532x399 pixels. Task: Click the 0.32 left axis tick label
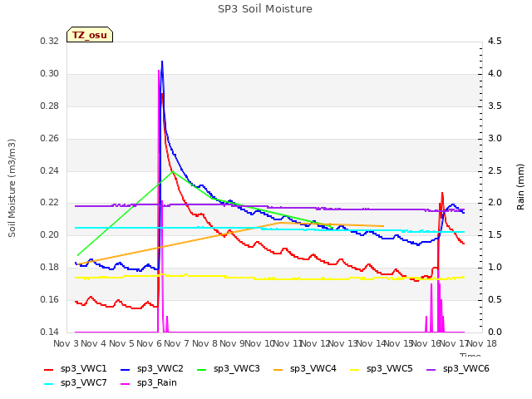click(50, 42)
